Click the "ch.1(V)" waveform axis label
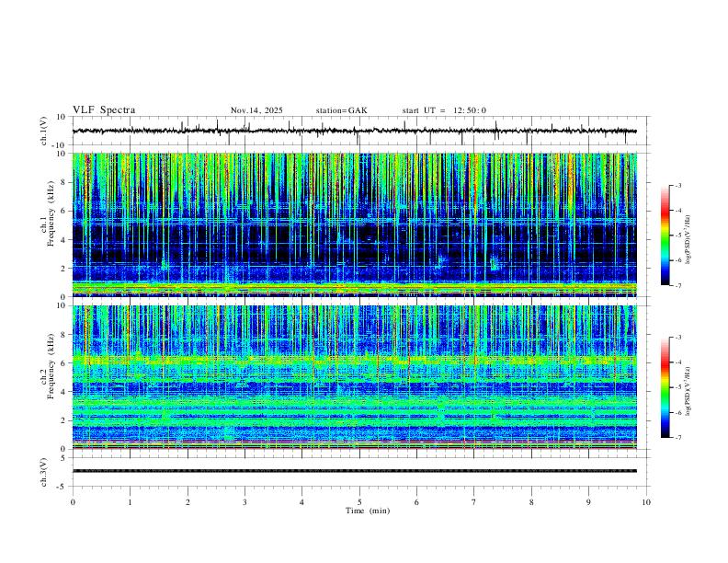This screenshot has height=563, width=728. [x=44, y=131]
